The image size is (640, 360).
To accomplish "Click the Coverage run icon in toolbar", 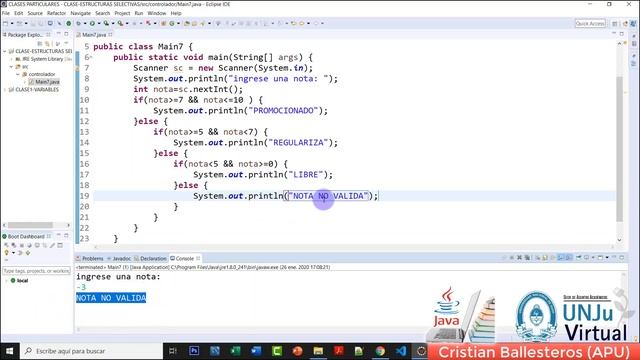I will point(106,23).
